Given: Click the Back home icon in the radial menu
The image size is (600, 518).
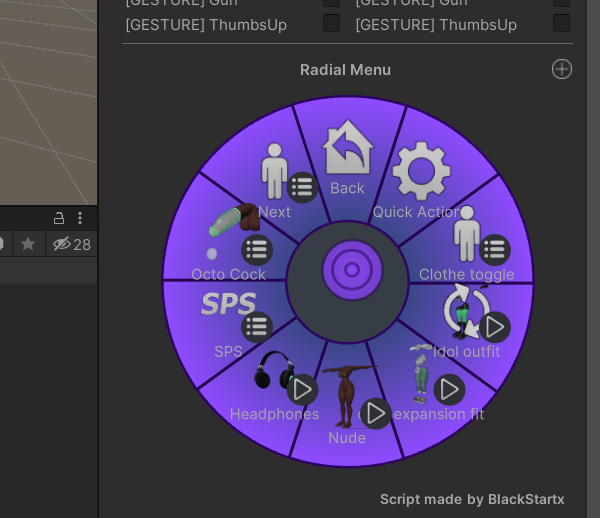Looking at the screenshot, I should pos(347,147).
